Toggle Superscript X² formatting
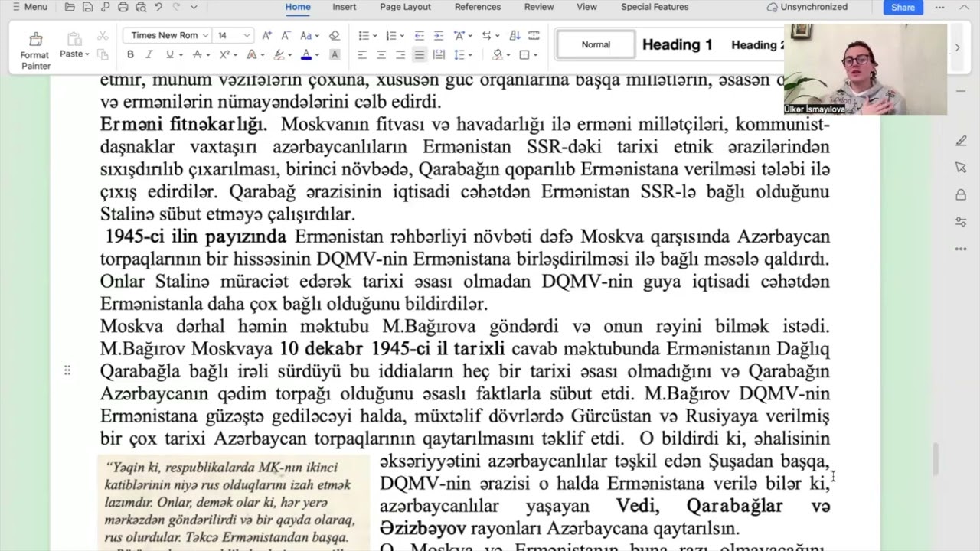The height and width of the screenshot is (551, 980). point(224,54)
